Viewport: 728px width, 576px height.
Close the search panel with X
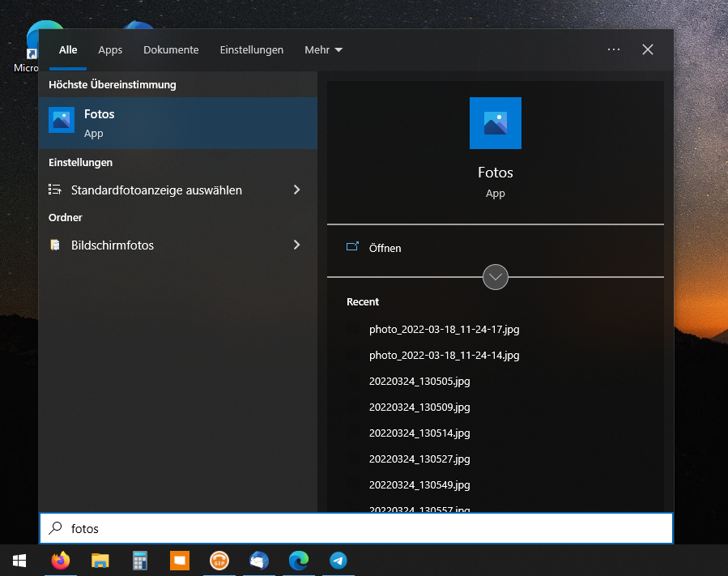click(x=648, y=49)
